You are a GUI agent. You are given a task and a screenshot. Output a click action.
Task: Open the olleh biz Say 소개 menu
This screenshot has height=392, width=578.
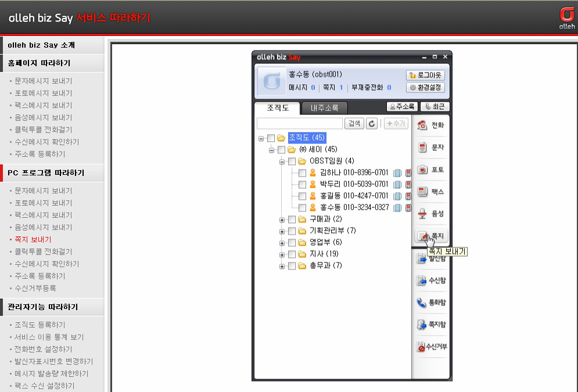pos(52,45)
